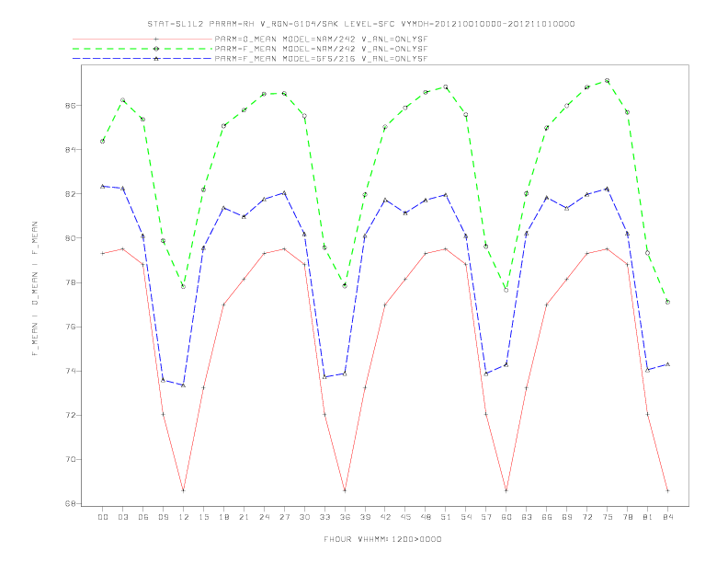Click x-axis forecast hour label 15
This screenshot has width=728, height=563.
203,517
